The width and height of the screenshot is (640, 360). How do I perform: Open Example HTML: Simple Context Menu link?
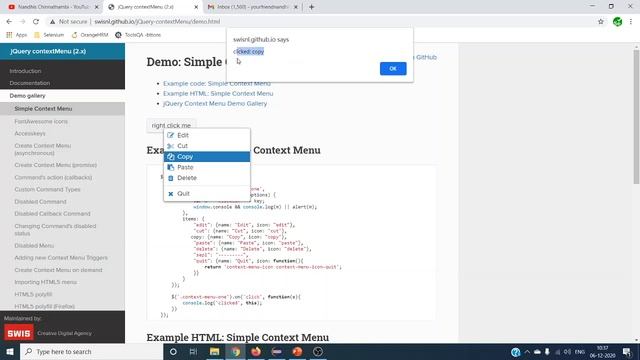[218, 93]
